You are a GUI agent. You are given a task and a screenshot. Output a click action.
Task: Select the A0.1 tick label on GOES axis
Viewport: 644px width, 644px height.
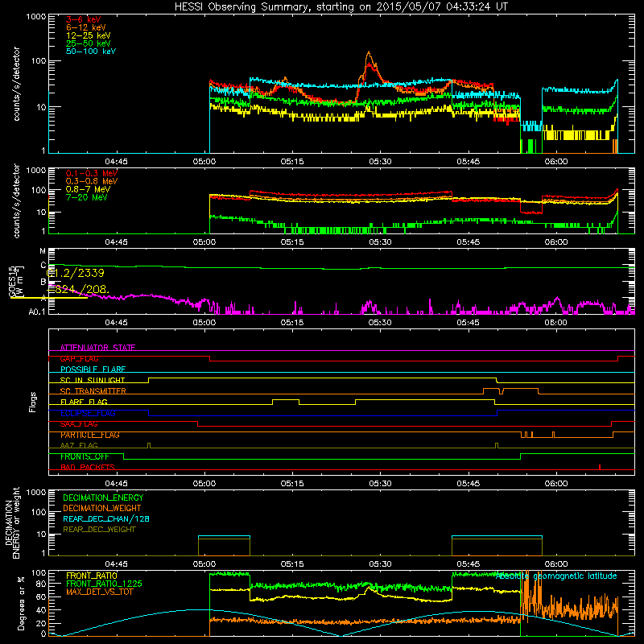36,312
